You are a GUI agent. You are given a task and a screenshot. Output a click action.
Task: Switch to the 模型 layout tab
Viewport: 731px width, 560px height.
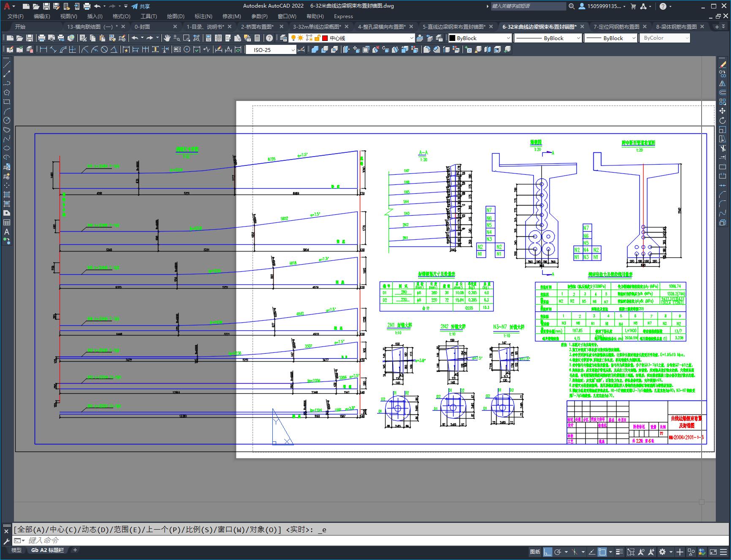click(x=16, y=550)
